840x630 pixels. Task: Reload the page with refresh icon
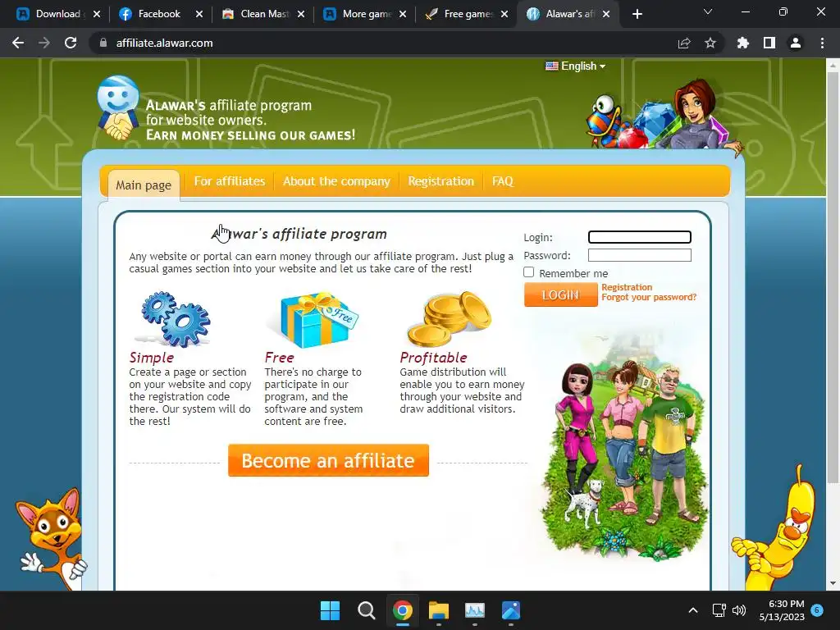click(x=71, y=43)
